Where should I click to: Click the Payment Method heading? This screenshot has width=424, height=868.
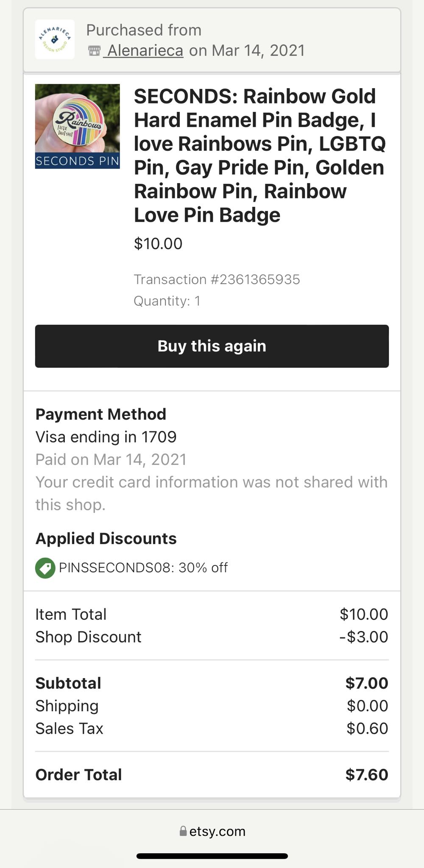tap(101, 414)
